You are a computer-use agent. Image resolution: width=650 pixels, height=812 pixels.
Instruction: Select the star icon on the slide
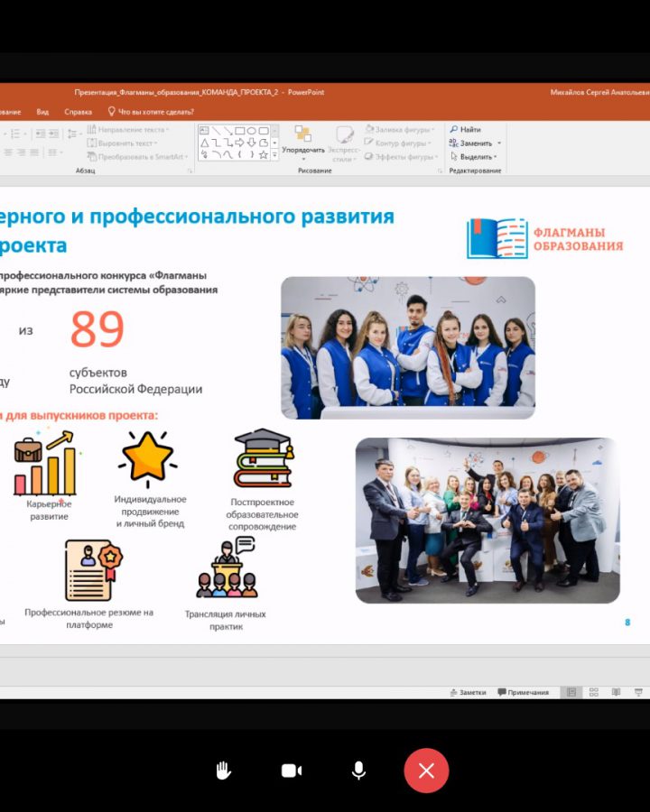pyautogui.click(x=147, y=458)
